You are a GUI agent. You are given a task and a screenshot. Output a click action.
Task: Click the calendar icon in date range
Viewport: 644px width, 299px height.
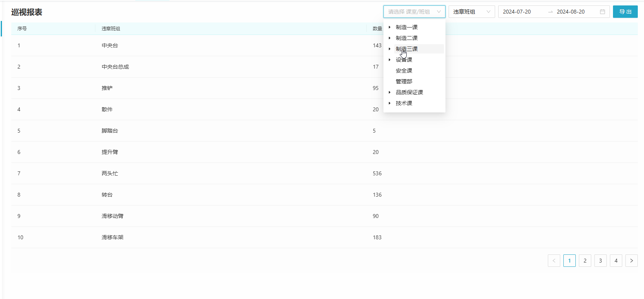click(602, 12)
